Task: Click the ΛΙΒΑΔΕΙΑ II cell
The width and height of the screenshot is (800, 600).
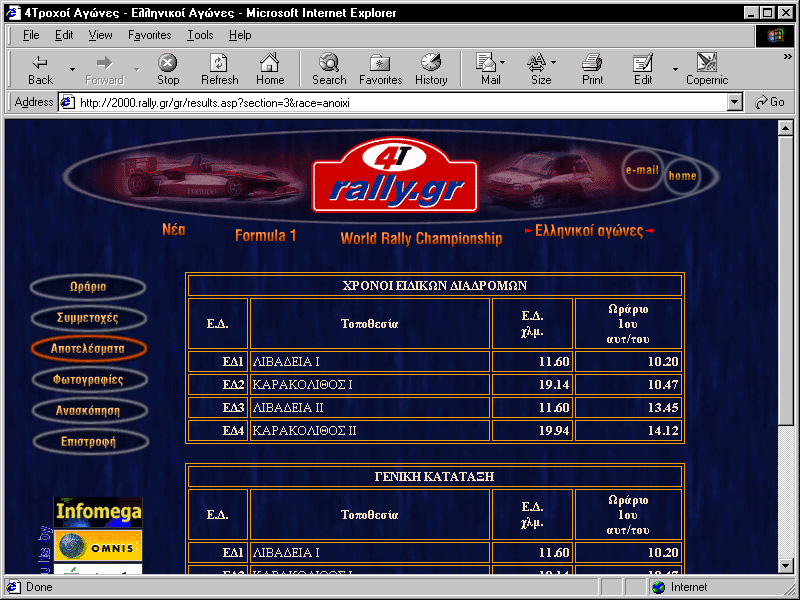Action: (369, 408)
